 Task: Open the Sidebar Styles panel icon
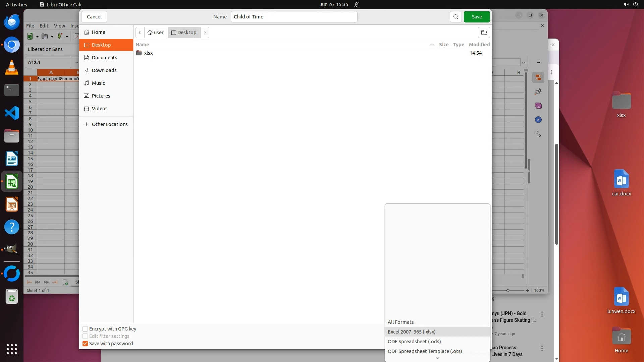point(538,92)
